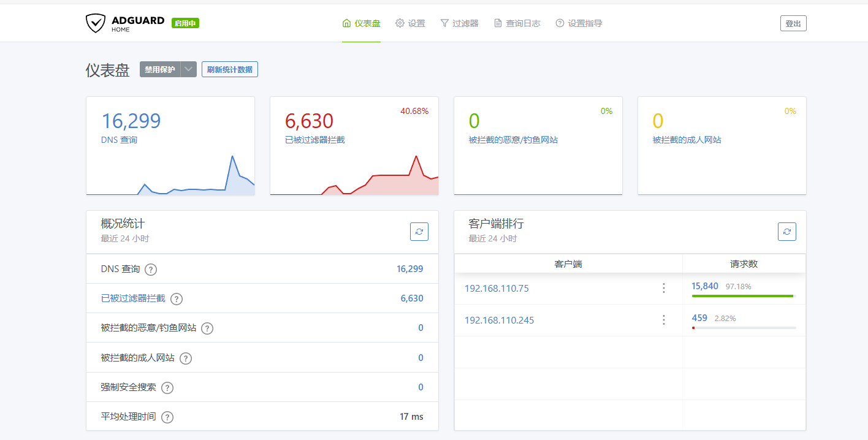
Task: Click help icon next to DNS 查询 row
Action: tap(151, 270)
